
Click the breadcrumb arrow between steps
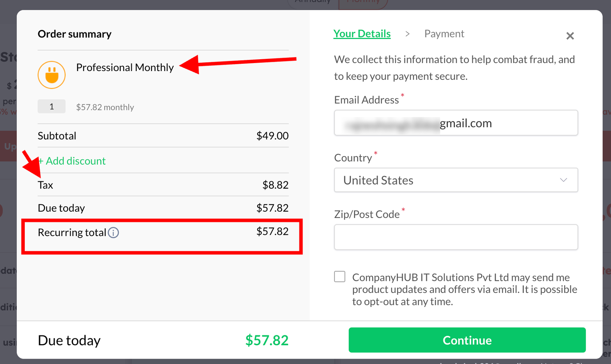pos(407,34)
